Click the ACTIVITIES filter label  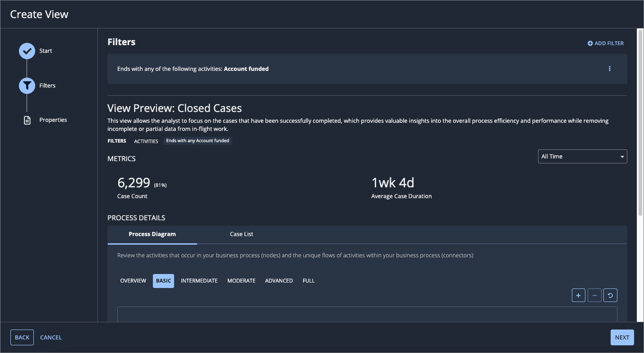coord(146,141)
